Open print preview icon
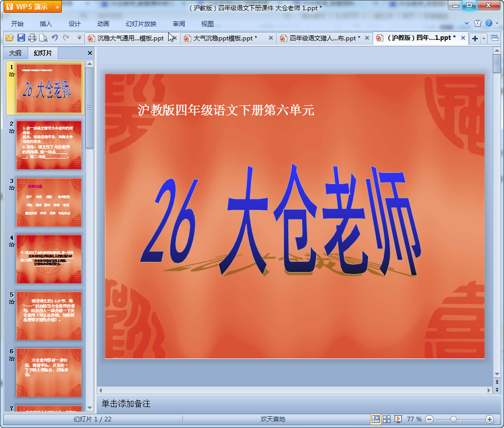This screenshot has width=504, height=428. (43, 38)
